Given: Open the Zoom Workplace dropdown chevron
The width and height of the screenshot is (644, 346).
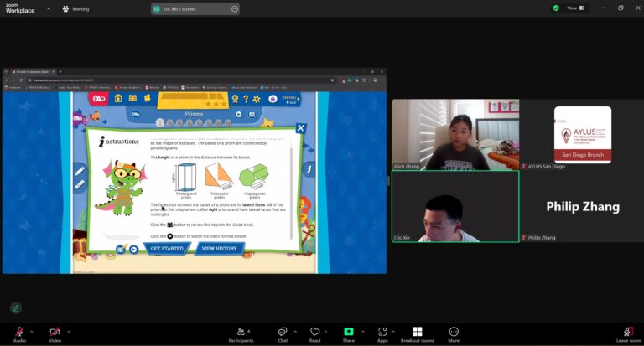Looking at the screenshot, I should click(x=49, y=8).
